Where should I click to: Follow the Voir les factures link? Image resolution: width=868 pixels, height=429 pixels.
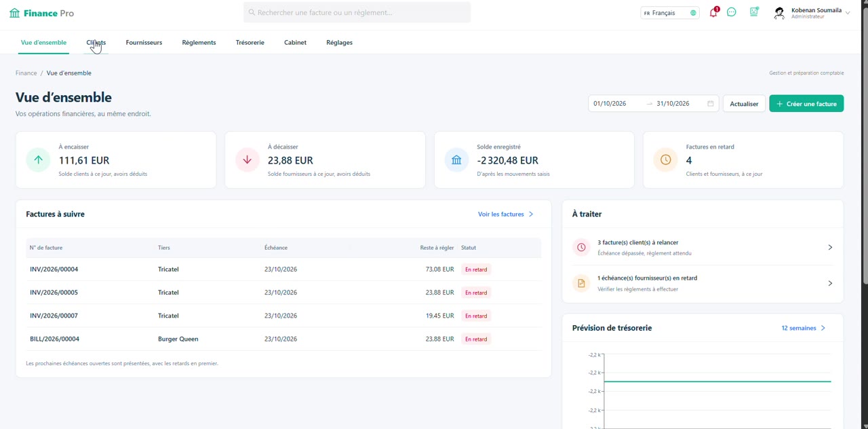coord(501,214)
